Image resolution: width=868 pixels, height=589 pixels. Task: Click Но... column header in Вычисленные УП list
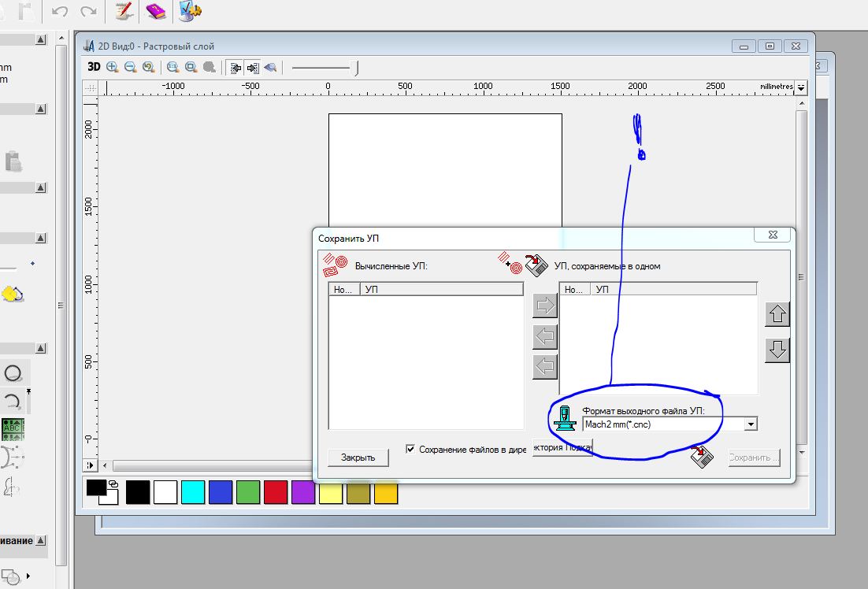tap(344, 290)
